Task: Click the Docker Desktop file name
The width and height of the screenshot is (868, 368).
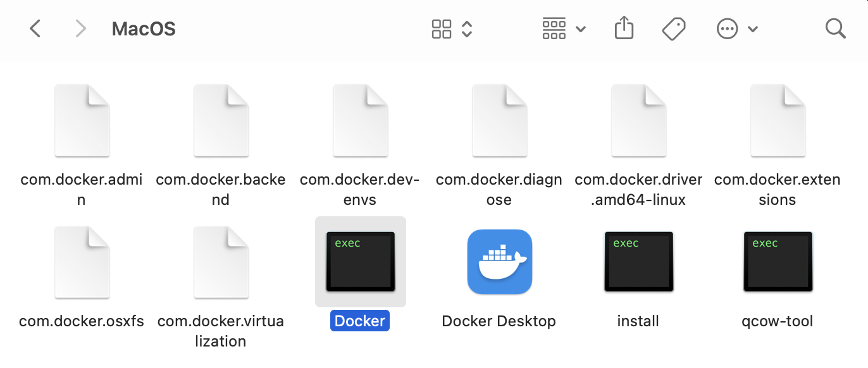Action: 499,321
